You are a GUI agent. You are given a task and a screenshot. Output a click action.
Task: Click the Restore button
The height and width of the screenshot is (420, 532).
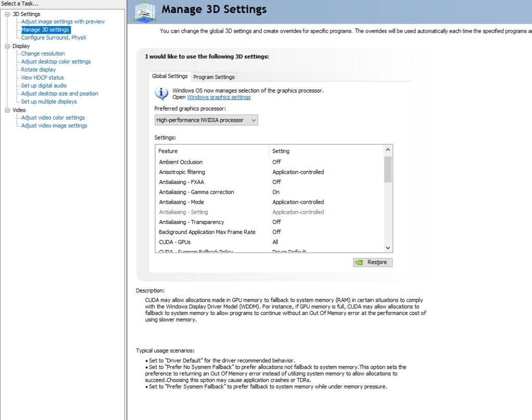[373, 262]
